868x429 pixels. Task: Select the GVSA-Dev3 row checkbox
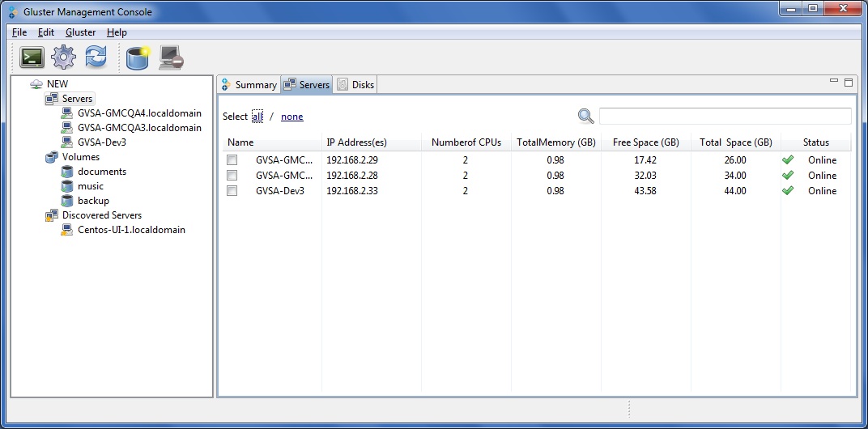(232, 191)
